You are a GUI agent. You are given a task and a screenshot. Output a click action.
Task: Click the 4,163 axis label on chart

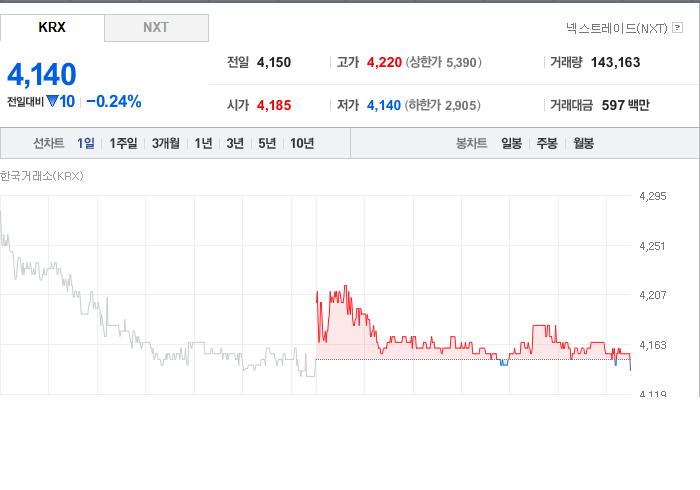pos(653,345)
